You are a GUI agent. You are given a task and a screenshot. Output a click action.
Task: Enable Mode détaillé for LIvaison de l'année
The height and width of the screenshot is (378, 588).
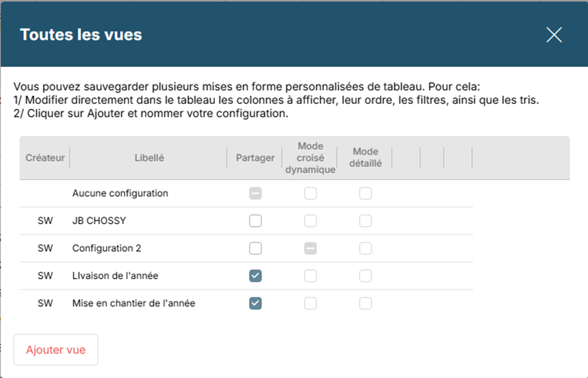click(365, 275)
